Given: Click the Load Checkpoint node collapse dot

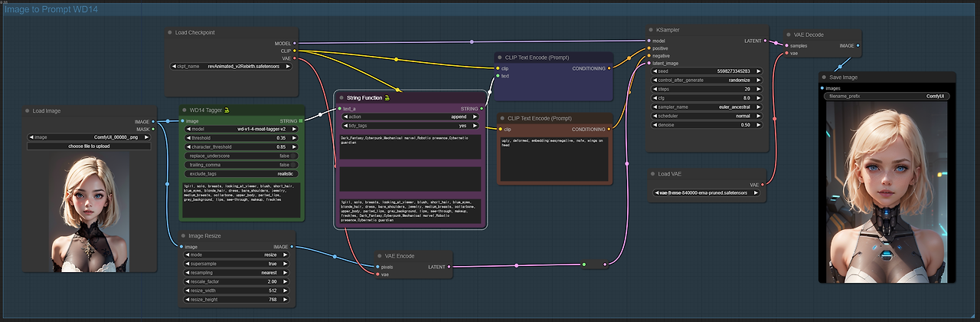Looking at the screenshot, I should [x=171, y=32].
